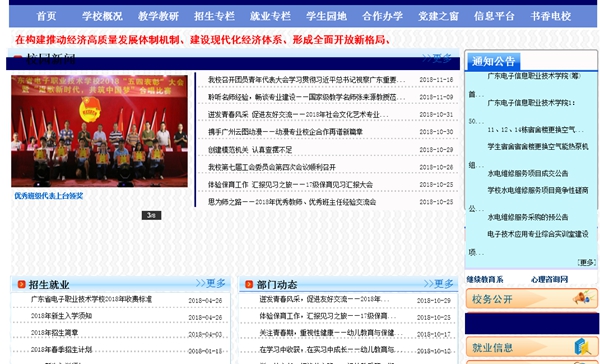This screenshot has height=364, width=600.
Task: Click the red square icon beside 招生就业
Action: 21,284
